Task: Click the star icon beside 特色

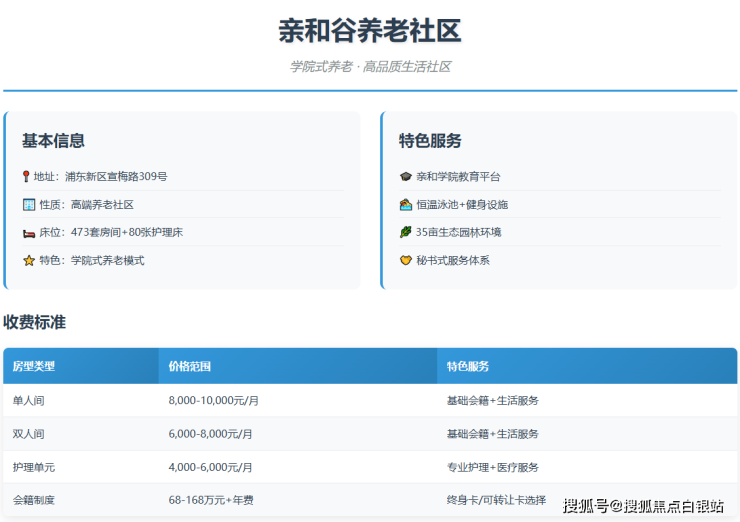Action: click(x=28, y=261)
